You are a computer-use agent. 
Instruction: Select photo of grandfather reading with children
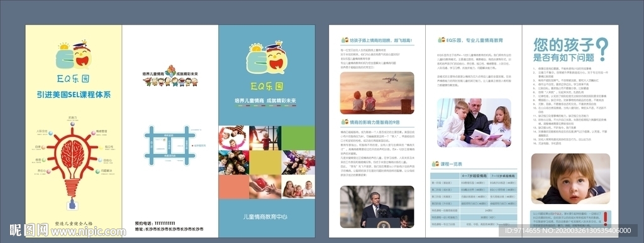click(474, 122)
